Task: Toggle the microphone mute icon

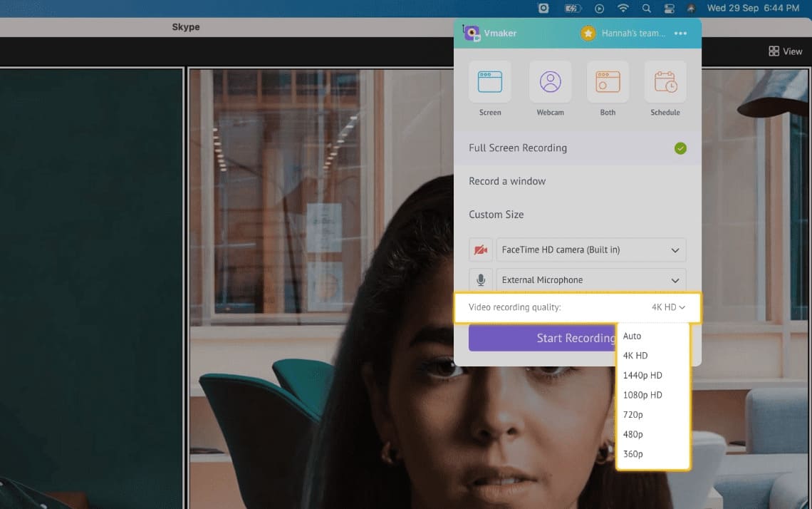Action: point(481,280)
